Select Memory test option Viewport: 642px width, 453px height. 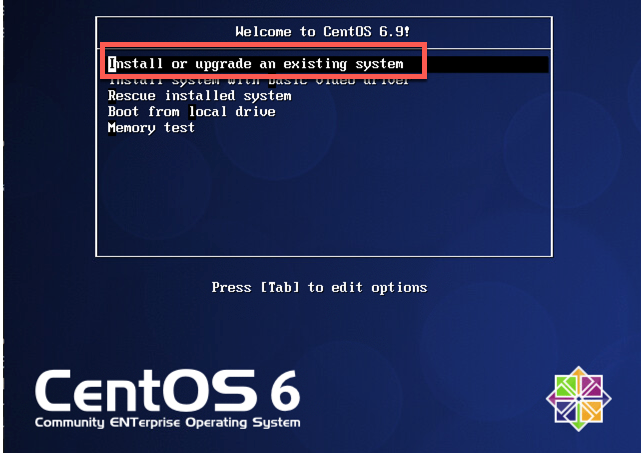point(151,128)
